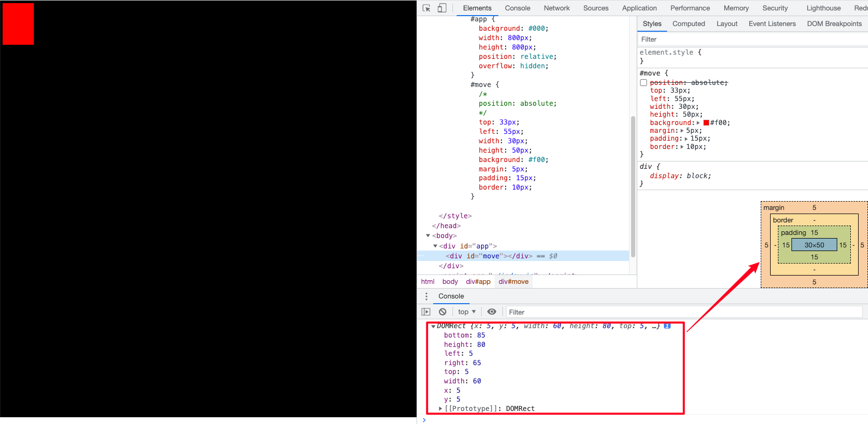Open the Security panel tab
The image size is (868, 424).
tap(775, 8)
